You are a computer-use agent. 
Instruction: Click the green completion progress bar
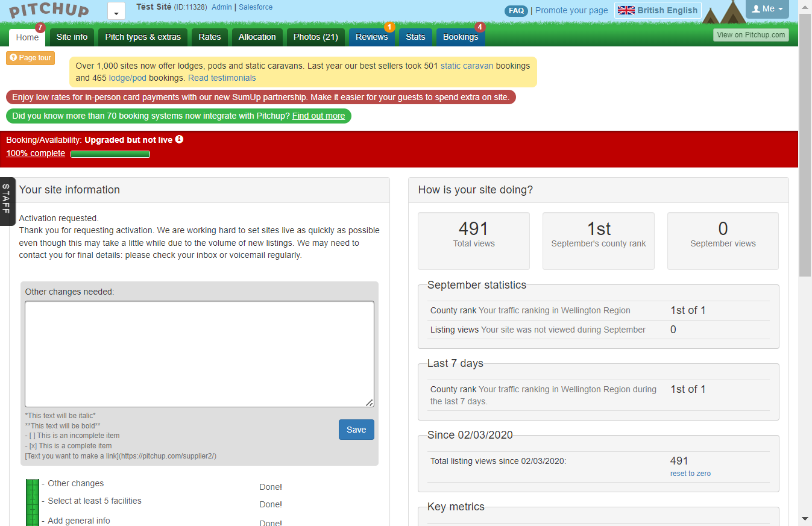pos(110,154)
